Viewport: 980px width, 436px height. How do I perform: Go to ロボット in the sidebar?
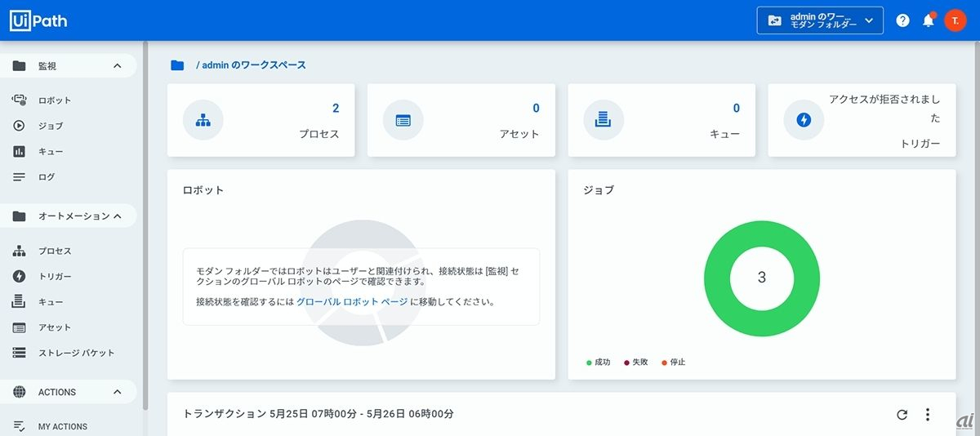pyautogui.click(x=55, y=100)
